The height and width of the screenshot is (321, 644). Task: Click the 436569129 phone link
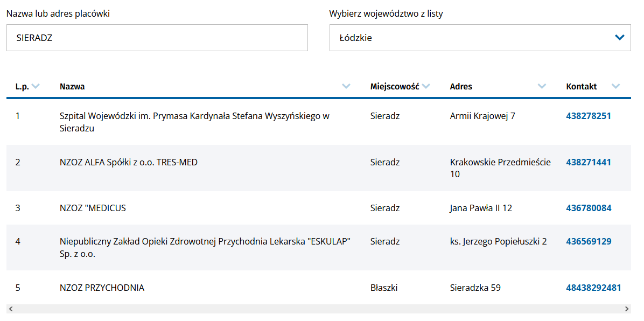589,241
